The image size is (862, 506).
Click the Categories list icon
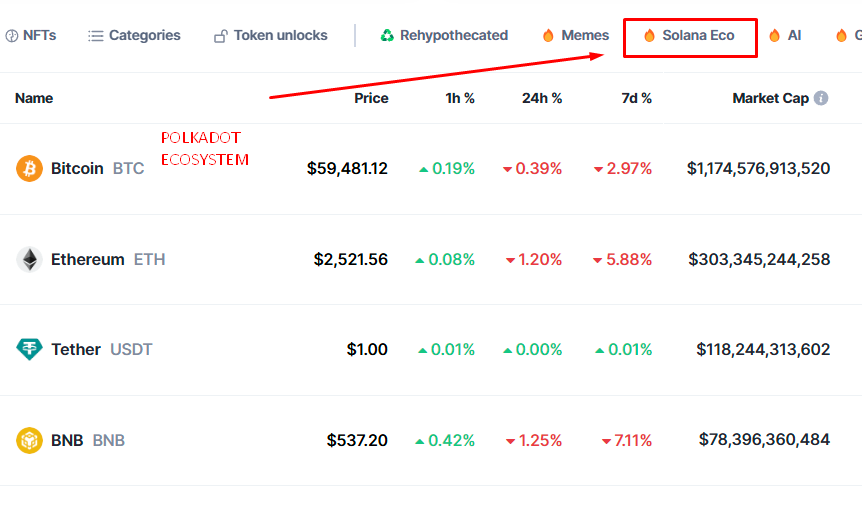[x=96, y=36]
